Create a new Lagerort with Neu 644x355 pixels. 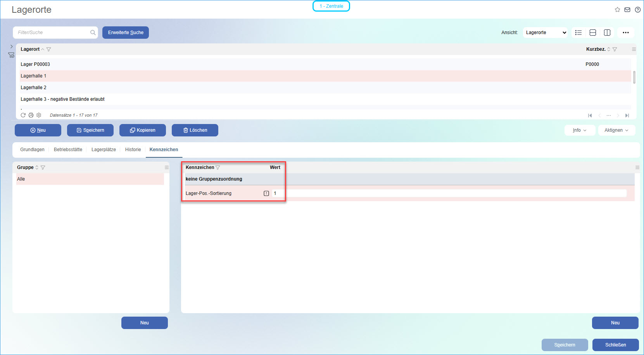tap(38, 130)
